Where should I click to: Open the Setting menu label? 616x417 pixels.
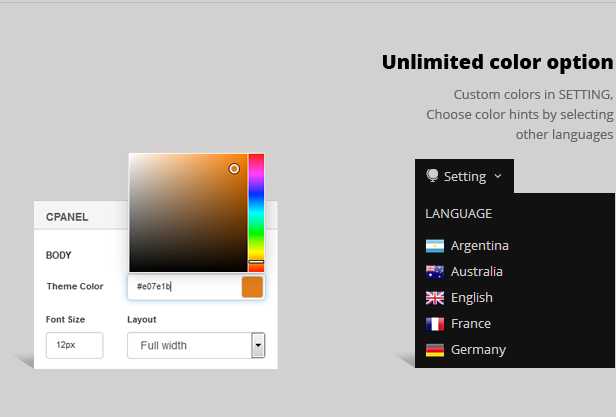click(x=465, y=176)
